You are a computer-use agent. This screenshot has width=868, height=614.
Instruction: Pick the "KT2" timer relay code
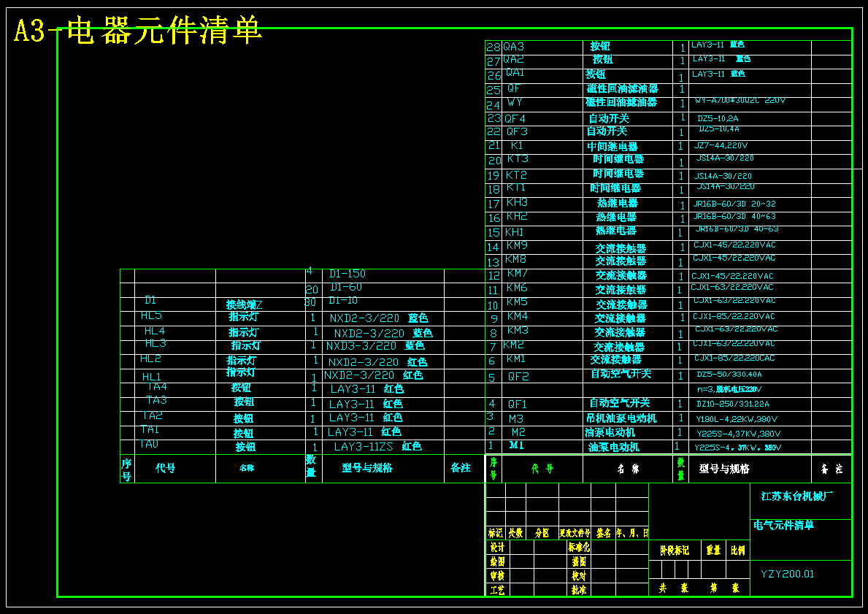(516, 175)
